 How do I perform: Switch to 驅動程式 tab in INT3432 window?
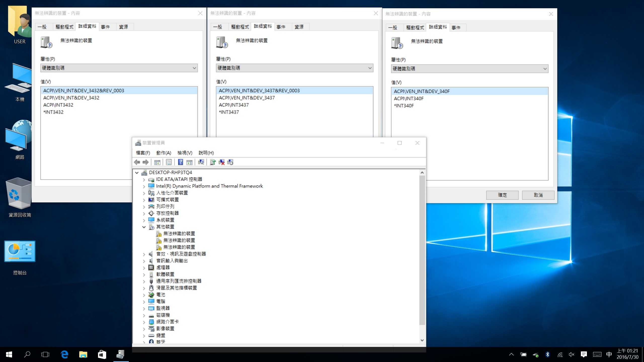[64, 27]
